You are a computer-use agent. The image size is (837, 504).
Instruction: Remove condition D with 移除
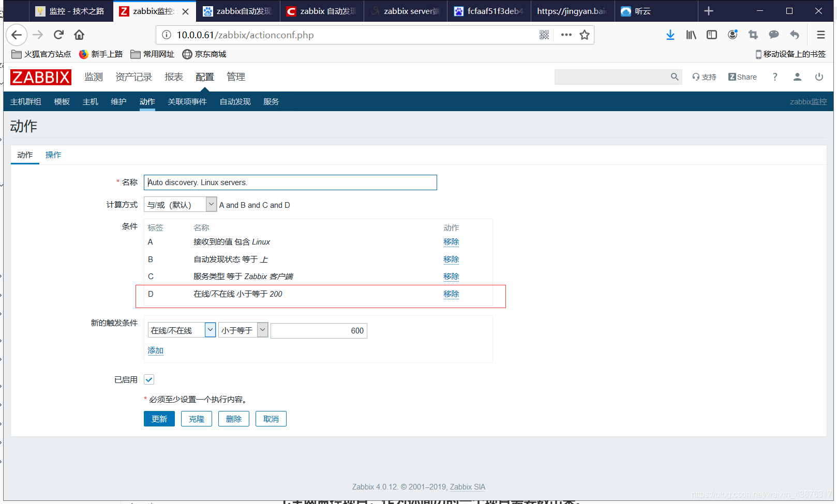pos(451,294)
